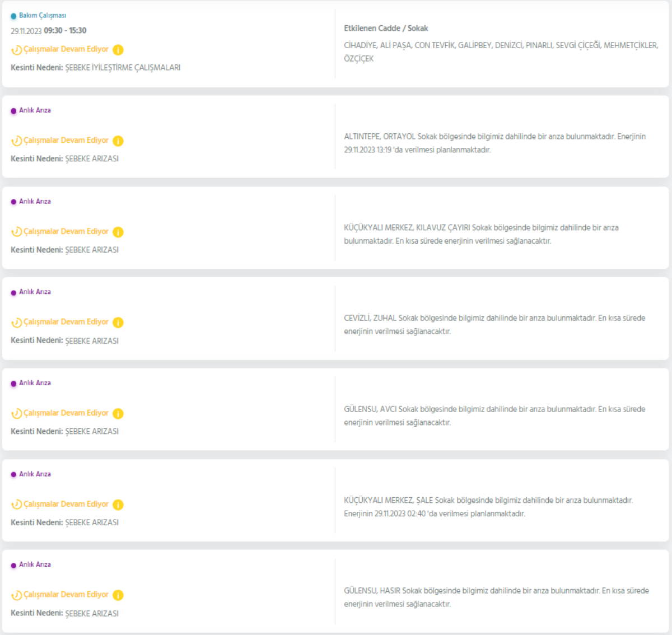Click the 09:30 - 15:30 maintenance time range
This screenshot has width=672, height=635.
click(x=65, y=31)
